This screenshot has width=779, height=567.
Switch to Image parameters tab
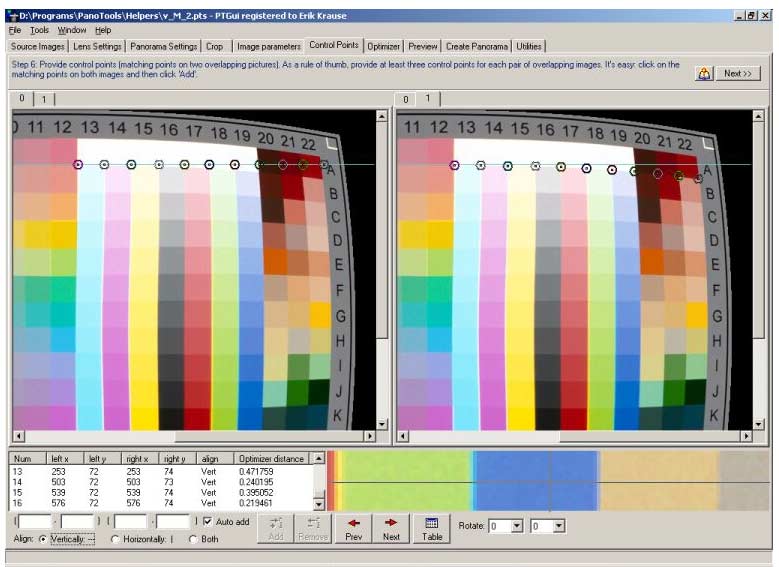point(269,46)
